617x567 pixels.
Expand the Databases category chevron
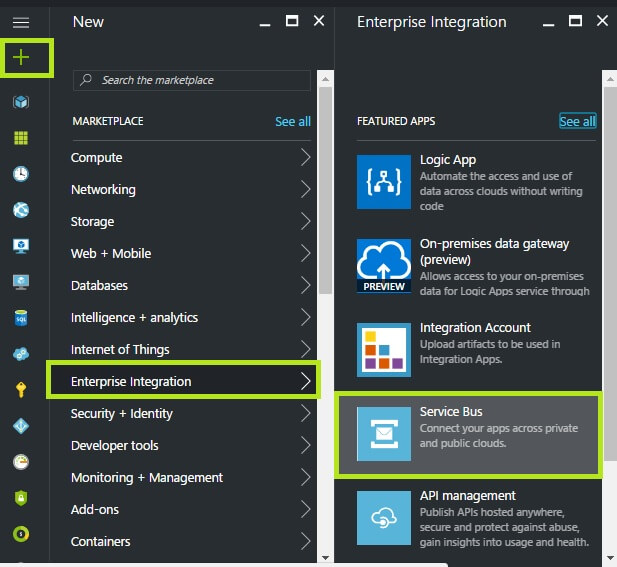(x=306, y=285)
